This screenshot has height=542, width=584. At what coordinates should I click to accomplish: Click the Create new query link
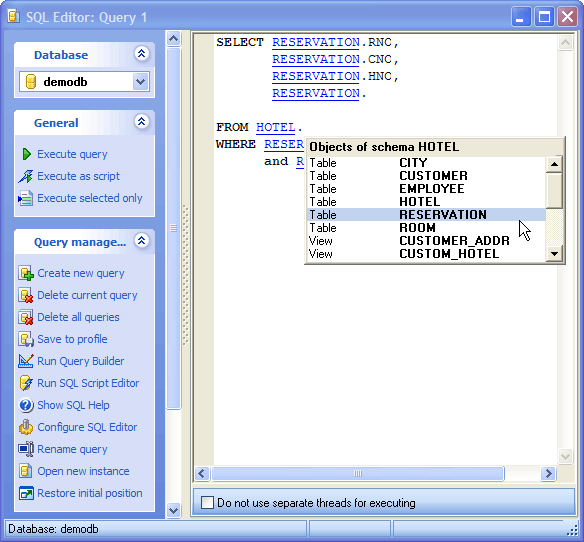(x=81, y=273)
